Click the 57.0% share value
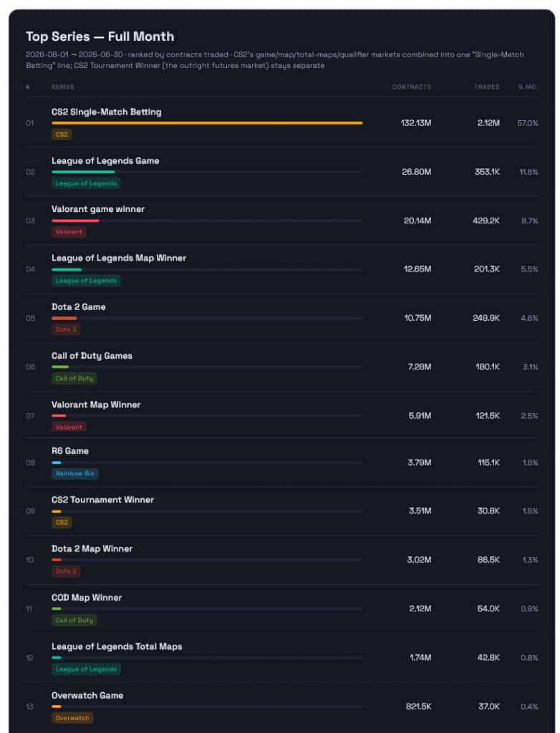The image size is (560, 733). point(528,123)
